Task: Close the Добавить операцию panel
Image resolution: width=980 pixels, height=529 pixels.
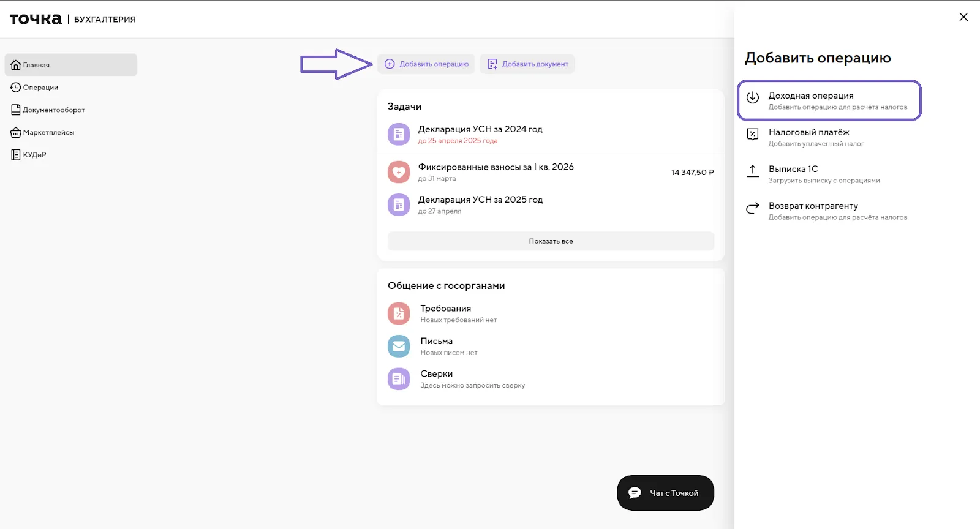Action: [x=963, y=17]
